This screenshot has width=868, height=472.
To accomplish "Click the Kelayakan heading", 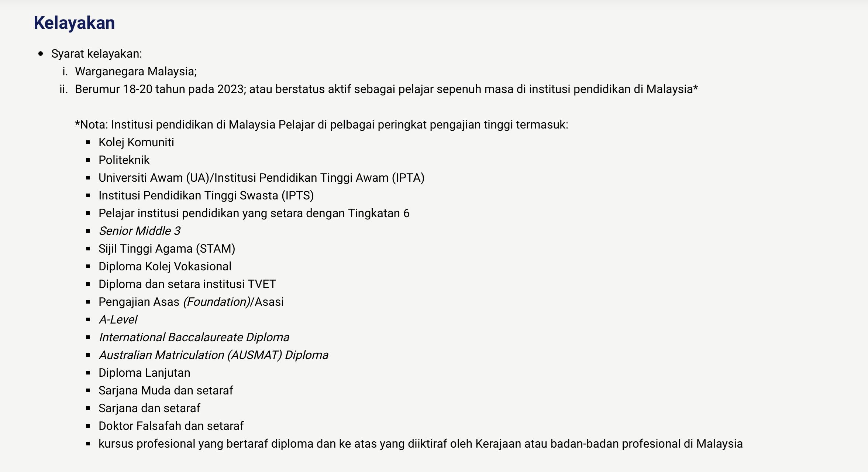I will pos(74,23).
